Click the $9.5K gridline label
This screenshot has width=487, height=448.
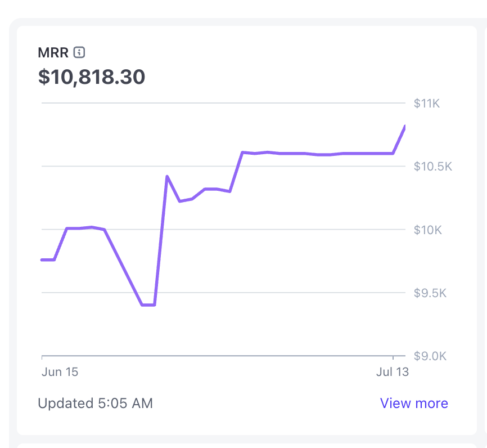(430, 293)
